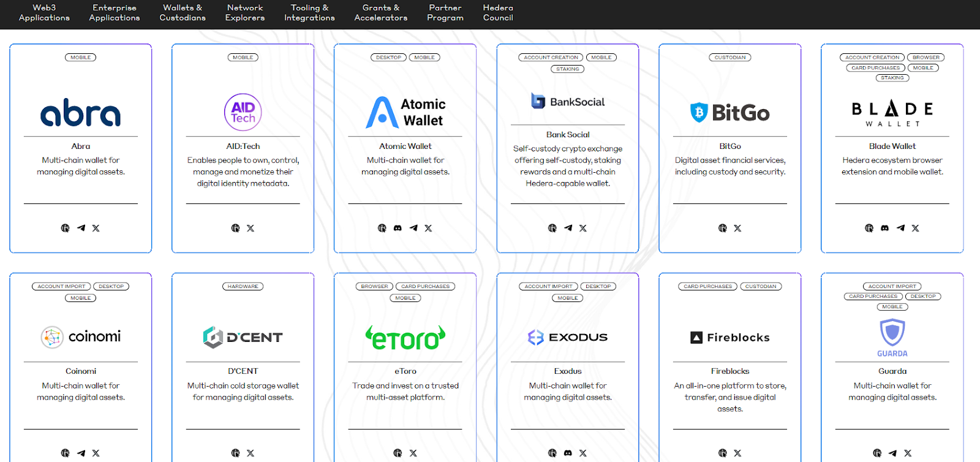The image size is (980, 462).
Task: Go to Partner Program page
Action: (x=445, y=13)
